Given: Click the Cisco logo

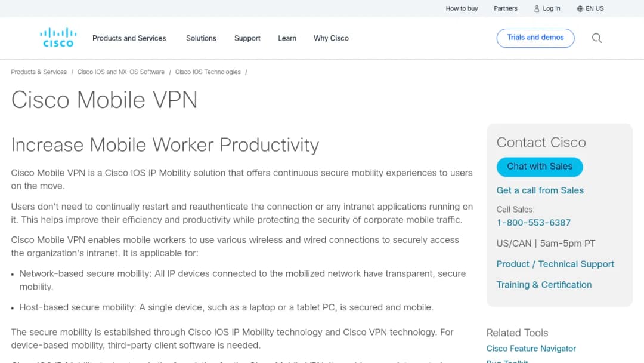Looking at the screenshot, I should pyautogui.click(x=58, y=38).
